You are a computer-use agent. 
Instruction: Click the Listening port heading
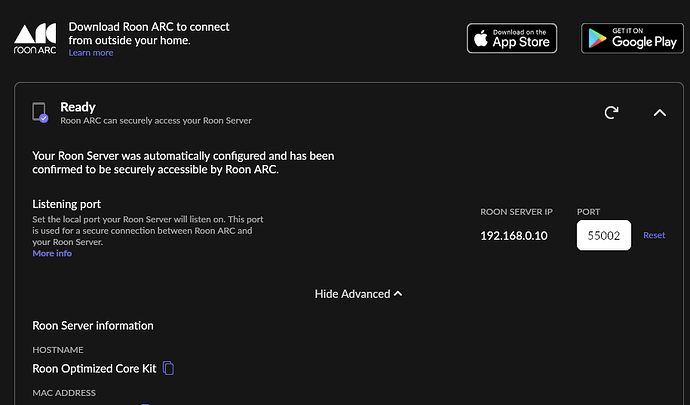(66, 204)
